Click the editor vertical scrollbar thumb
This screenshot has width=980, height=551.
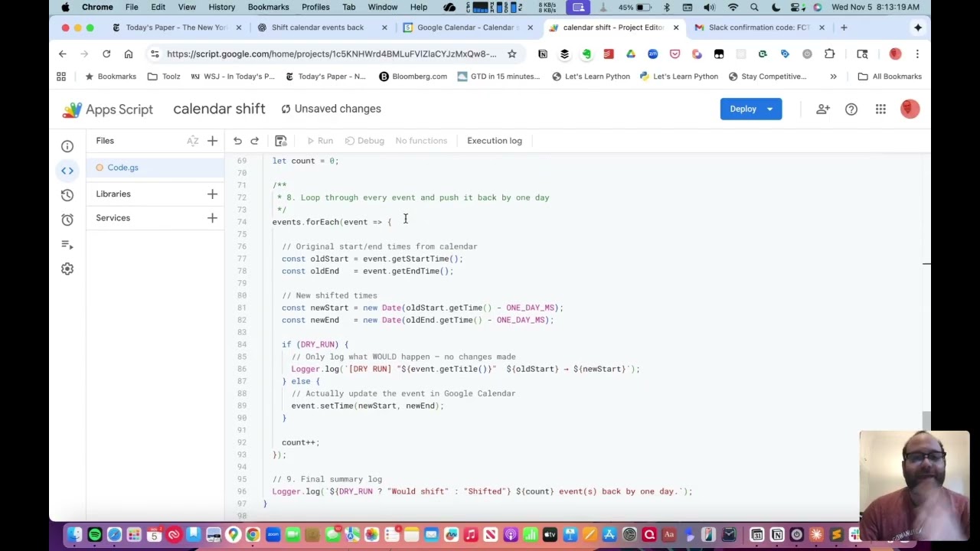point(926,422)
